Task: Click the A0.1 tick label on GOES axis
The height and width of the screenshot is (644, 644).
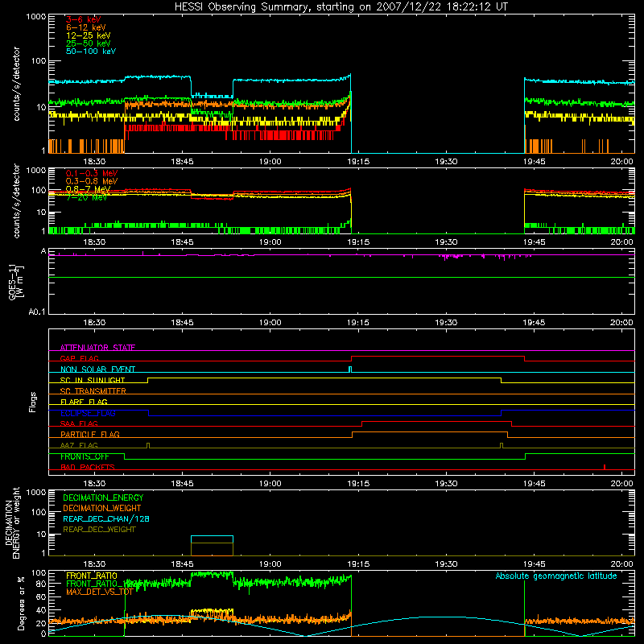Action: click(37, 312)
